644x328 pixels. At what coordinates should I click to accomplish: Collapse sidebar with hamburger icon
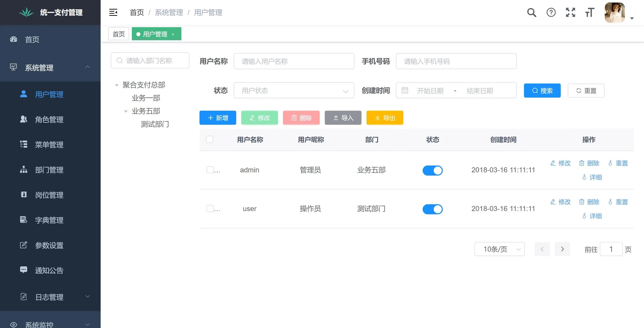pyautogui.click(x=113, y=12)
